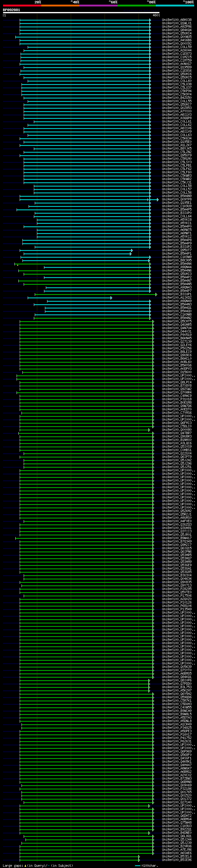The width and height of the screenshot is (197, 868).
Task: Select the UniRef100_B5IEL6 label
Action: [x=176, y=856]
